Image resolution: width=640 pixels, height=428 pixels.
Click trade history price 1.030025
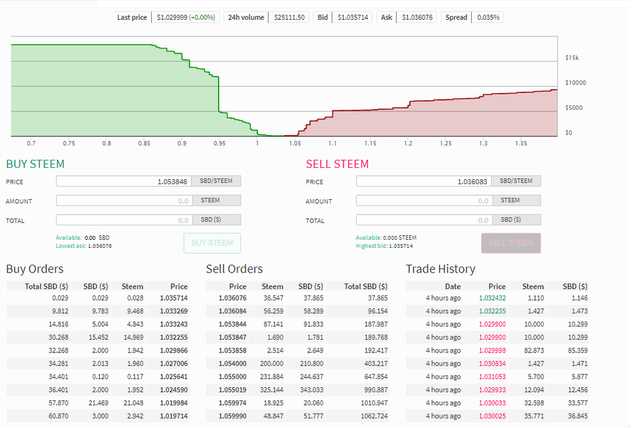tap(492, 416)
